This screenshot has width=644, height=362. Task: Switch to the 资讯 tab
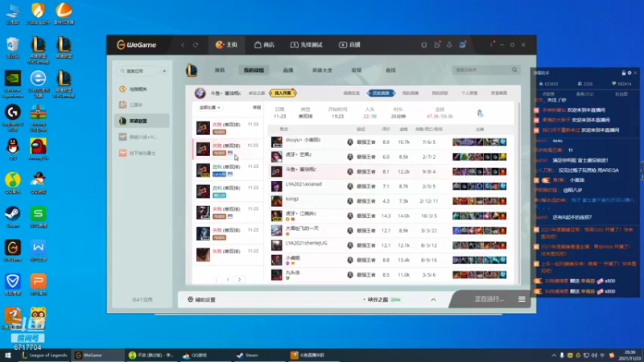(x=220, y=70)
